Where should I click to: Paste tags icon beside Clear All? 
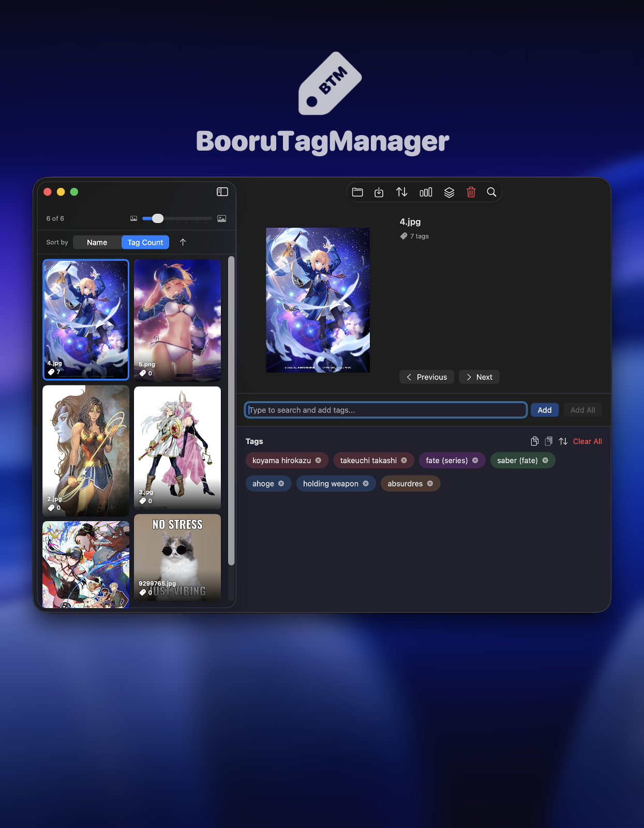point(549,441)
